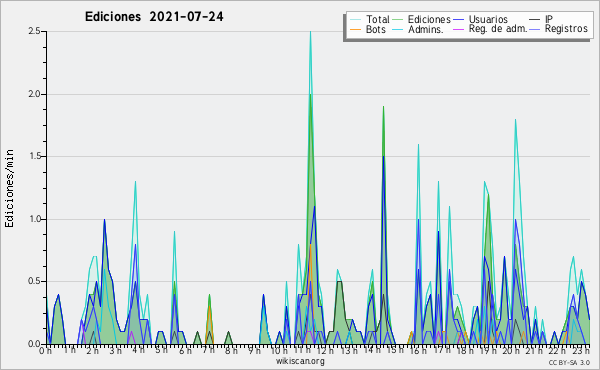Image resolution: width=600 pixels, height=370 pixels.
Task: Click the 1.0 value on y-axis
Action: [34, 219]
